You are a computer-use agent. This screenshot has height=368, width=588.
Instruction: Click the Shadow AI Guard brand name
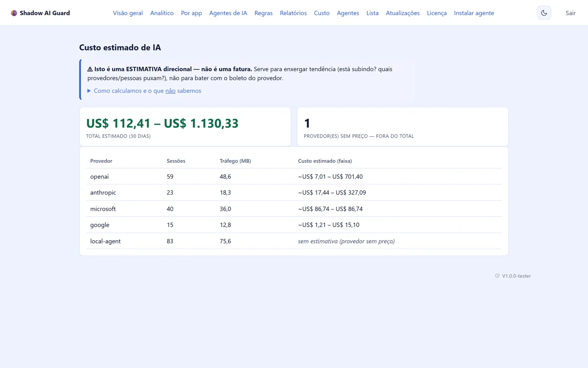(45, 13)
